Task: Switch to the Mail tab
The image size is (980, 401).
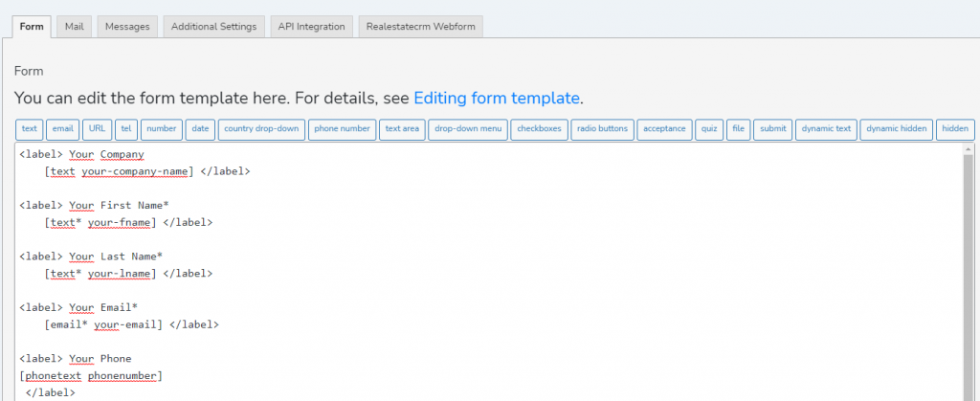Action: [74, 27]
